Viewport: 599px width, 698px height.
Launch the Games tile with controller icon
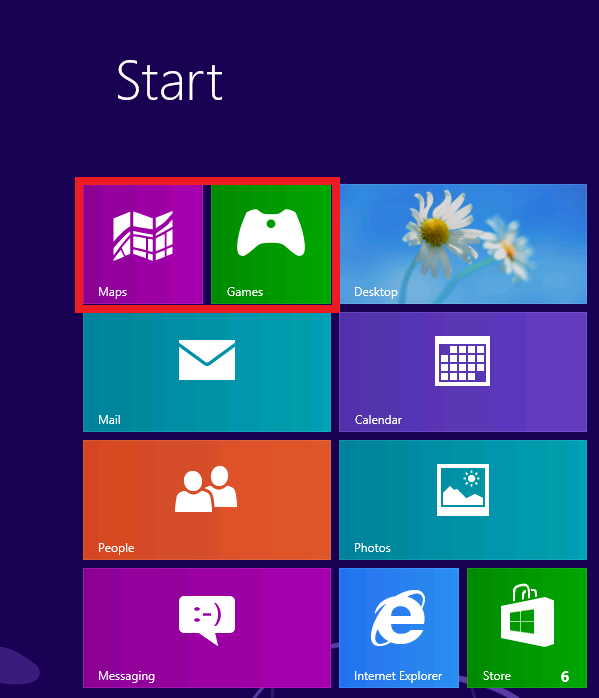[x=271, y=244]
